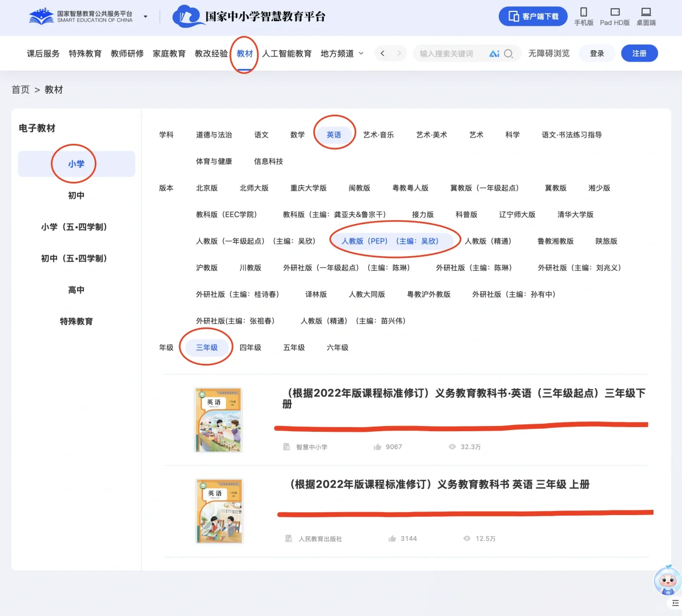
Task: Expand the platform switcher dropdown arrow
Action: 146,17
